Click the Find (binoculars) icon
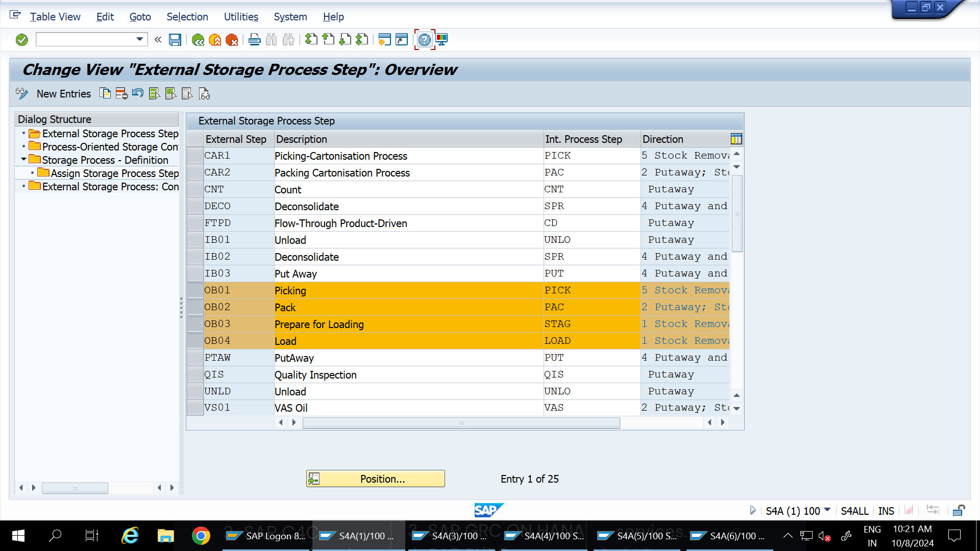980x551 pixels. [271, 39]
